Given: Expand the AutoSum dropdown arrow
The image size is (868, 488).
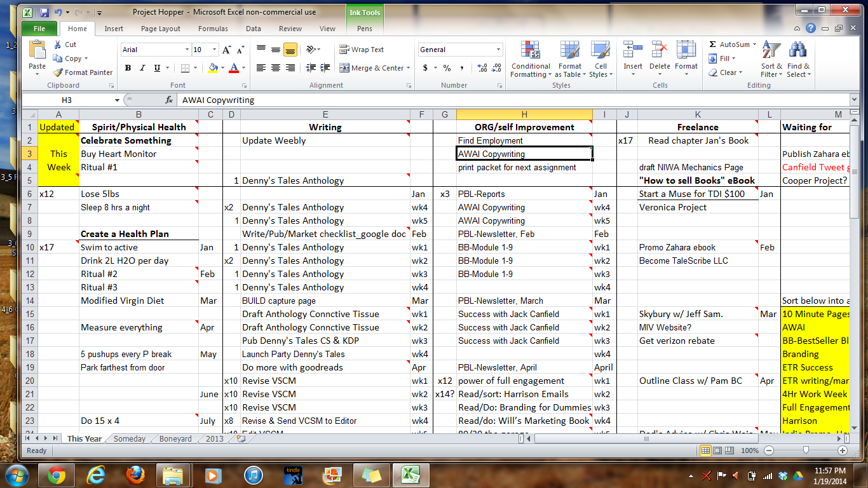Looking at the screenshot, I should tap(754, 44).
